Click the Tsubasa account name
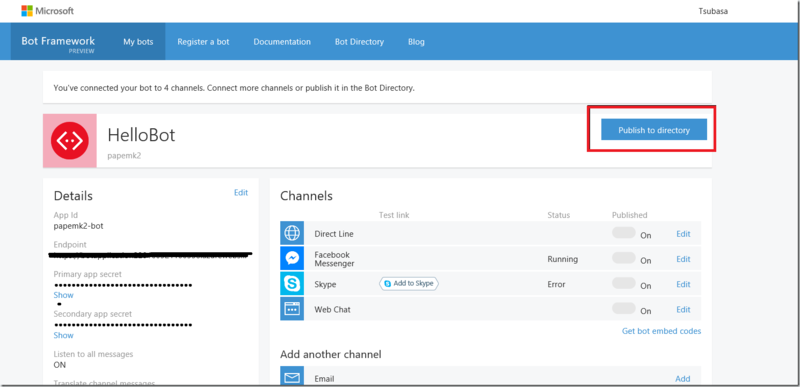This screenshot has width=800, height=387. (x=713, y=11)
